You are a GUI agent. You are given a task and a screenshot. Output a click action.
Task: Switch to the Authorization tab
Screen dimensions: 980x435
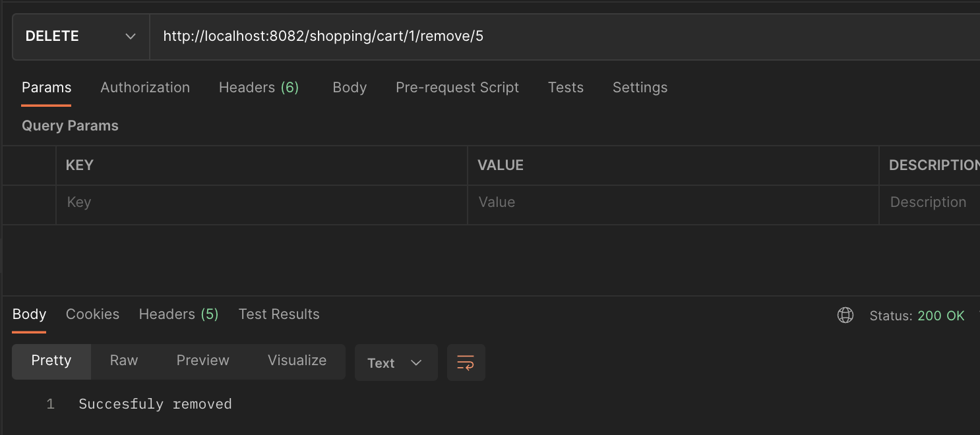click(x=144, y=87)
